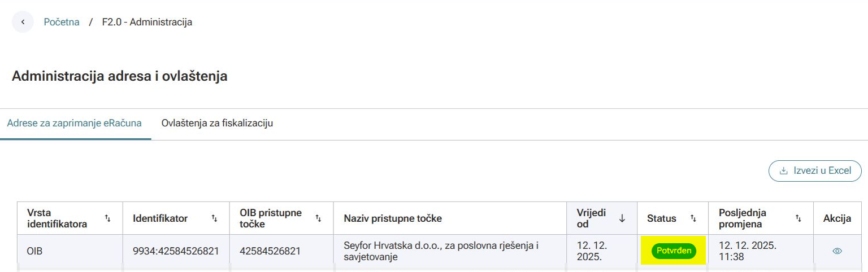Sort by Vrsta identifikatora column arrows

[108, 218]
